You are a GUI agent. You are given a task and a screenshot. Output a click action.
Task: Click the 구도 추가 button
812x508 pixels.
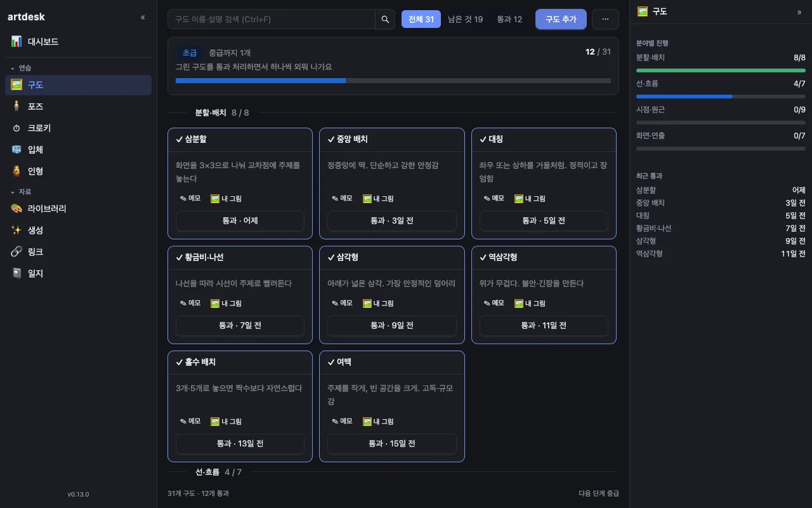point(561,19)
